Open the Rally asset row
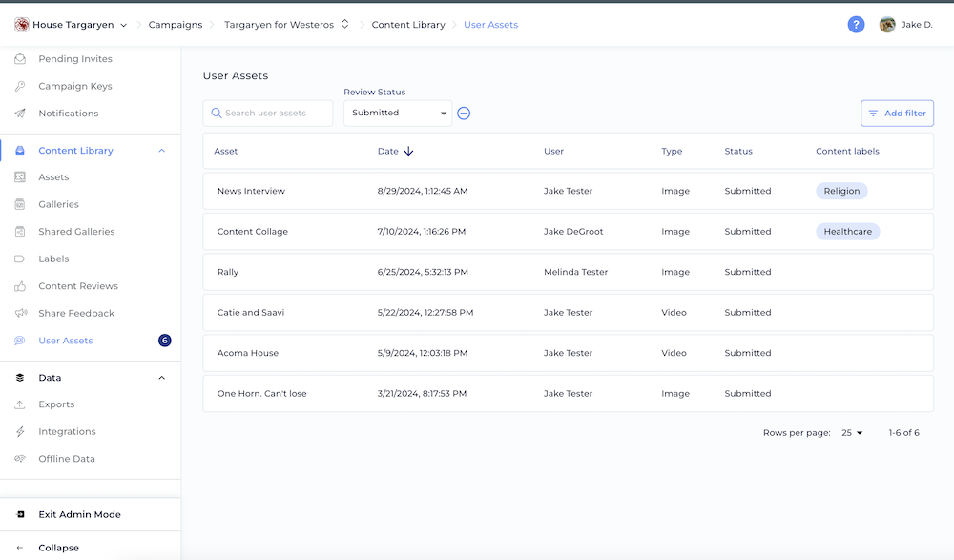This screenshot has width=954, height=560. [569, 272]
